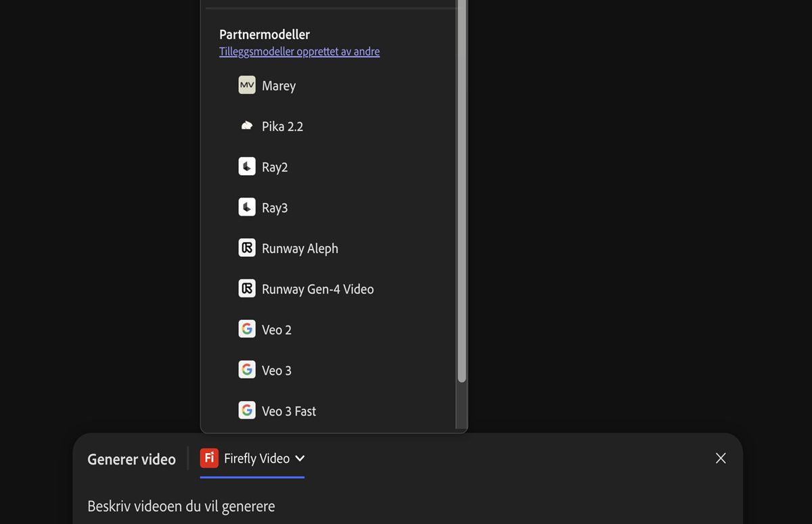Viewport: 812px width, 524px height.
Task: Click the Google icon beside Veo 3
Action: tap(247, 370)
